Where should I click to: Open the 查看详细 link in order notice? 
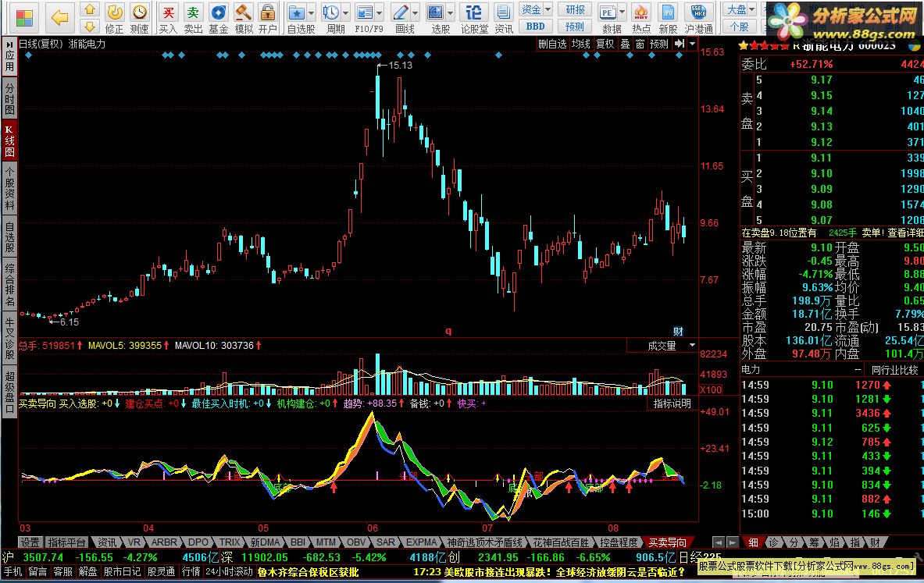click(x=906, y=233)
